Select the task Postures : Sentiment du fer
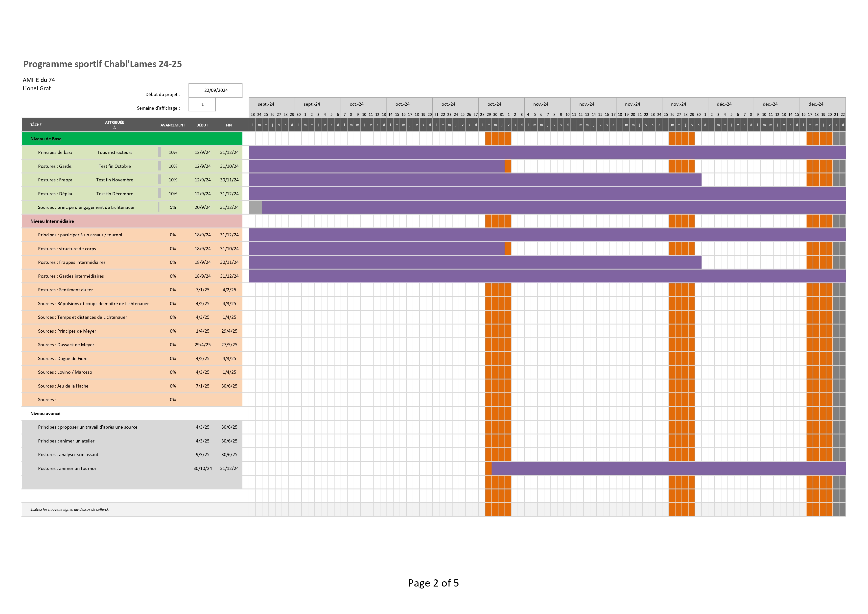This screenshot has width=868, height=614. (65, 290)
